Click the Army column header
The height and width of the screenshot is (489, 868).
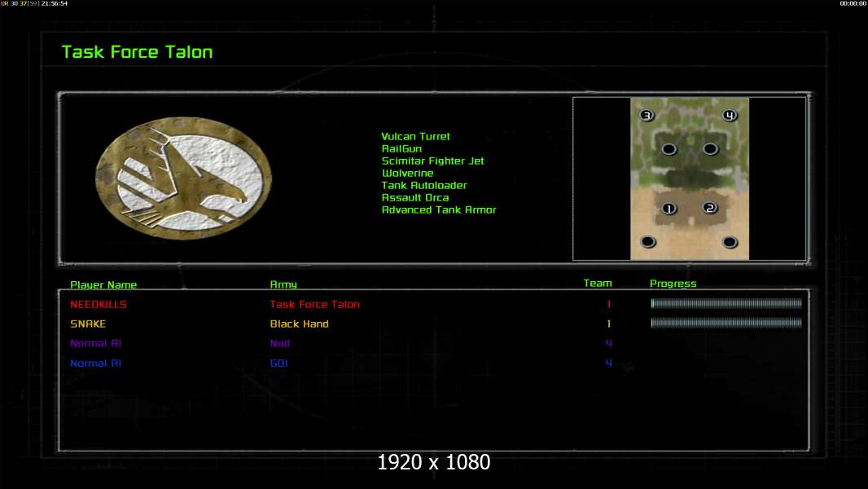pyautogui.click(x=283, y=284)
